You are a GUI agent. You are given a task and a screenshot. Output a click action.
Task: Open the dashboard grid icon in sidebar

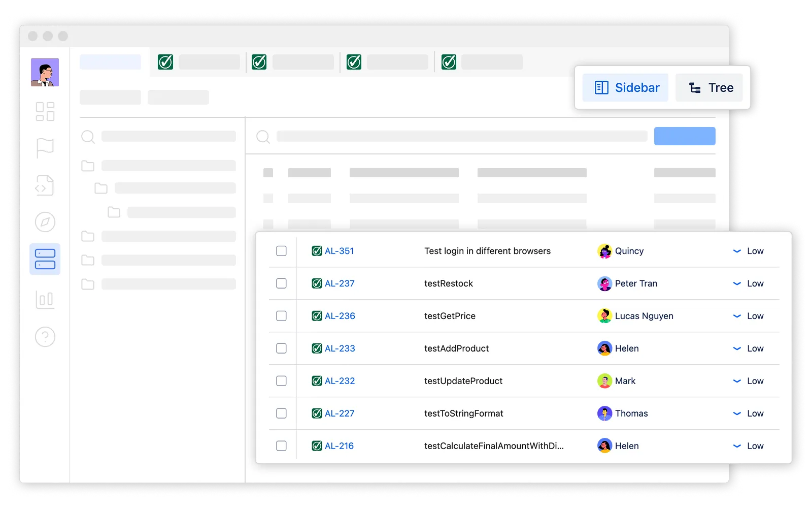pyautogui.click(x=45, y=112)
